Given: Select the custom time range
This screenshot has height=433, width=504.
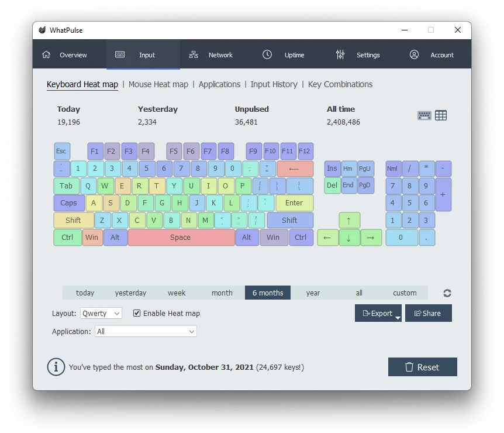Looking at the screenshot, I should pos(405,293).
